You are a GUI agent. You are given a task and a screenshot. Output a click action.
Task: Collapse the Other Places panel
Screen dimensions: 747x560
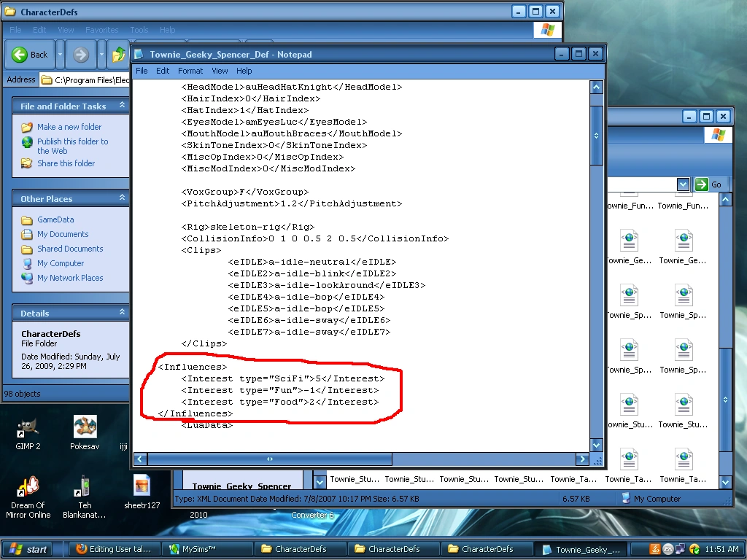click(x=123, y=198)
